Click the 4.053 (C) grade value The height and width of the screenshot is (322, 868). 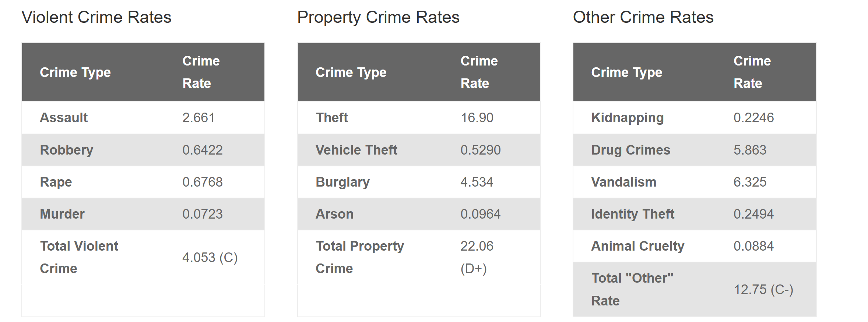pyautogui.click(x=210, y=257)
